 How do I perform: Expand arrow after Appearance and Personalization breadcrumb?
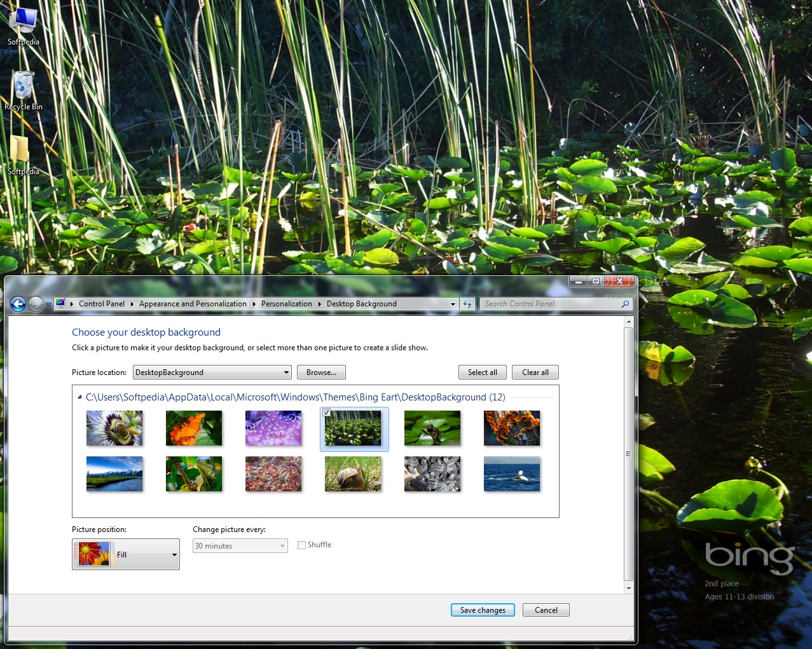tap(254, 304)
